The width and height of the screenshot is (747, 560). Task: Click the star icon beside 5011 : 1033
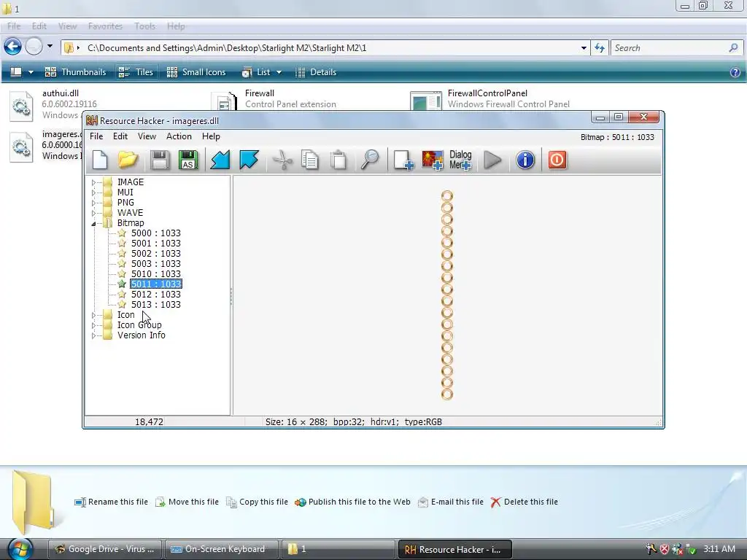(x=122, y=284)
